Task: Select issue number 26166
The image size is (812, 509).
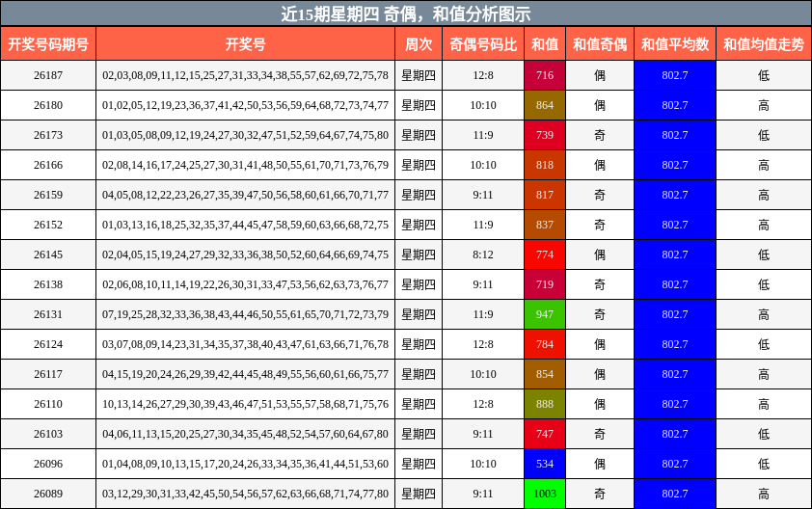Action: 48,165
